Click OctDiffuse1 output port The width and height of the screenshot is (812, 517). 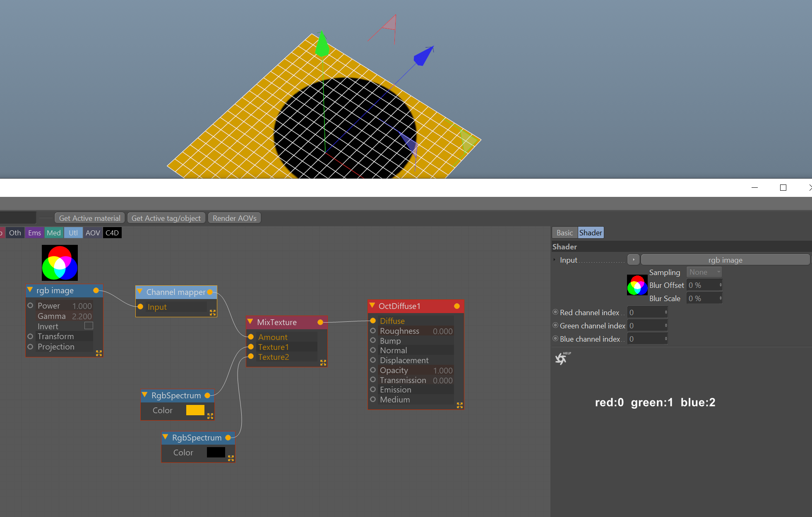pos(457,306)
